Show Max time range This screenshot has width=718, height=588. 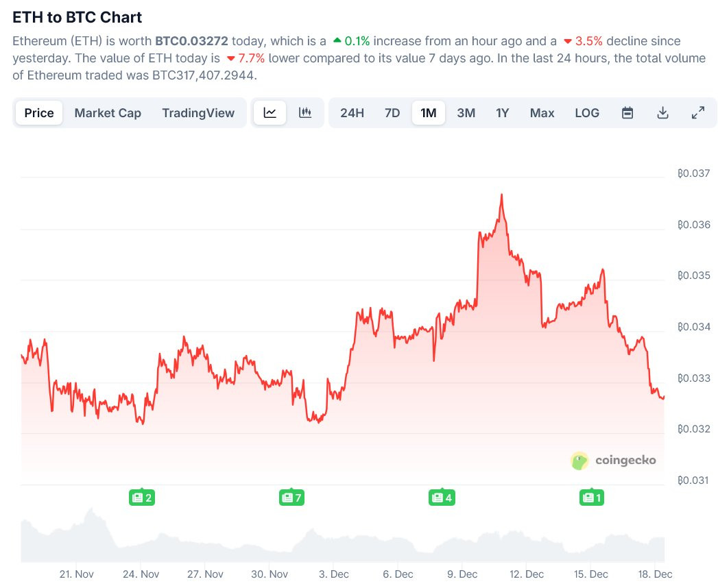point(542,112)
